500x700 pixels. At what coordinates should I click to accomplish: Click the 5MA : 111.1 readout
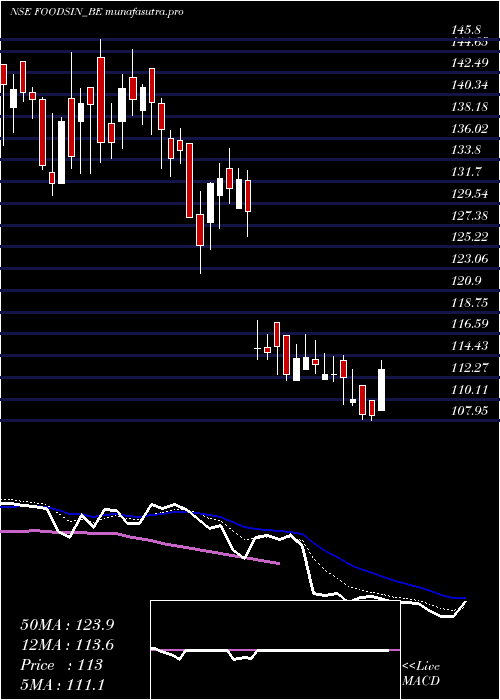coord(62,684)
